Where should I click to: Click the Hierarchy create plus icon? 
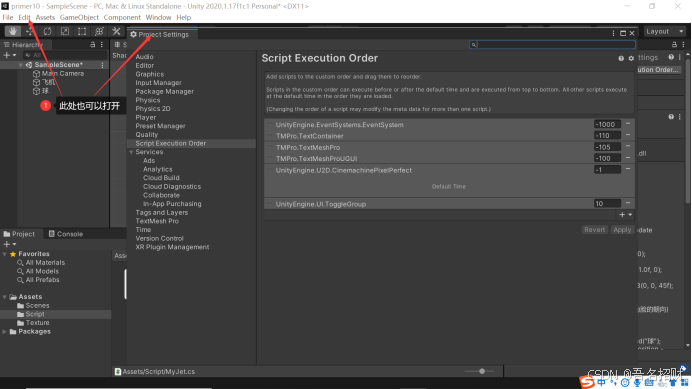tap(7, 55)
